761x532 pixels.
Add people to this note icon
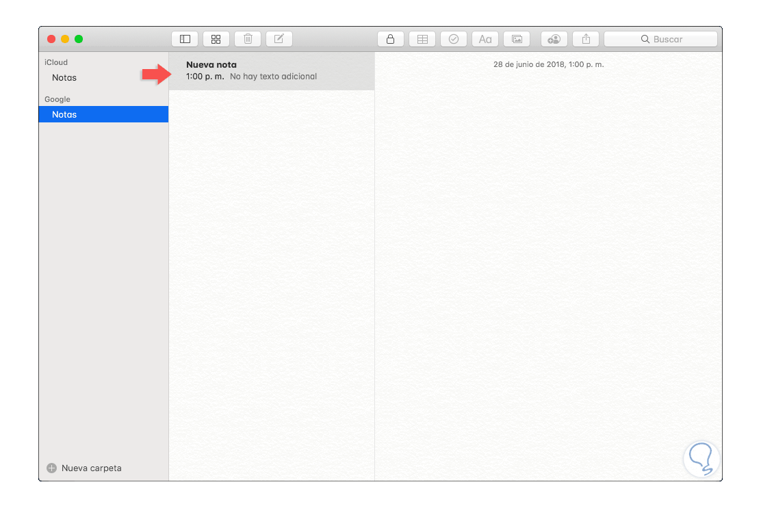[x=554, y=39]
